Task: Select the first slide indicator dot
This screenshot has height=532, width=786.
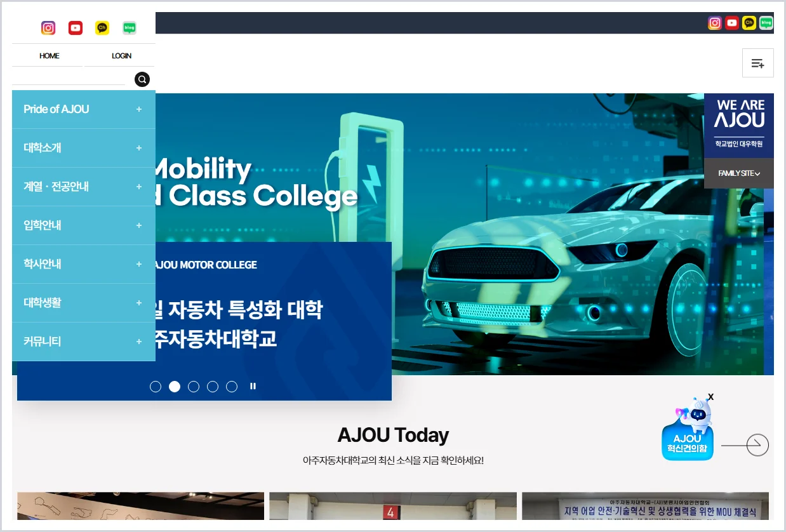Action: pyautogui.click(x=156, y=387)
